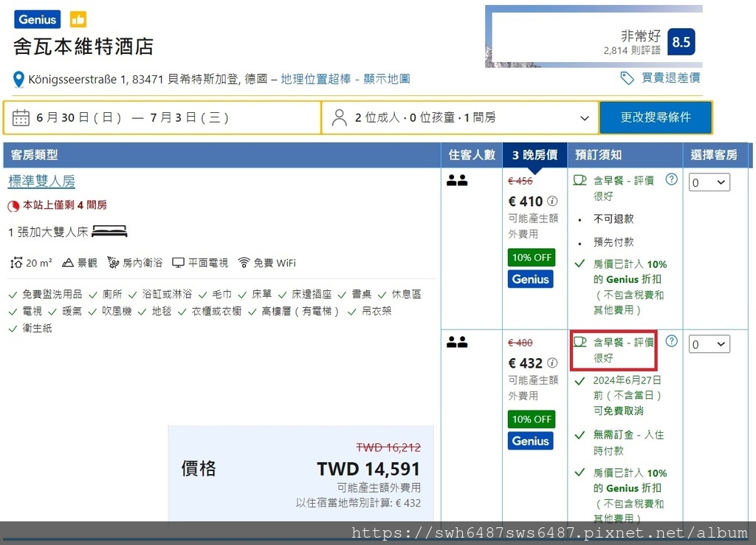Click 以住宿當地幣別計算: € 432 text
The height and width of the screenshot is (545, 756).
[x=358, y=503]
